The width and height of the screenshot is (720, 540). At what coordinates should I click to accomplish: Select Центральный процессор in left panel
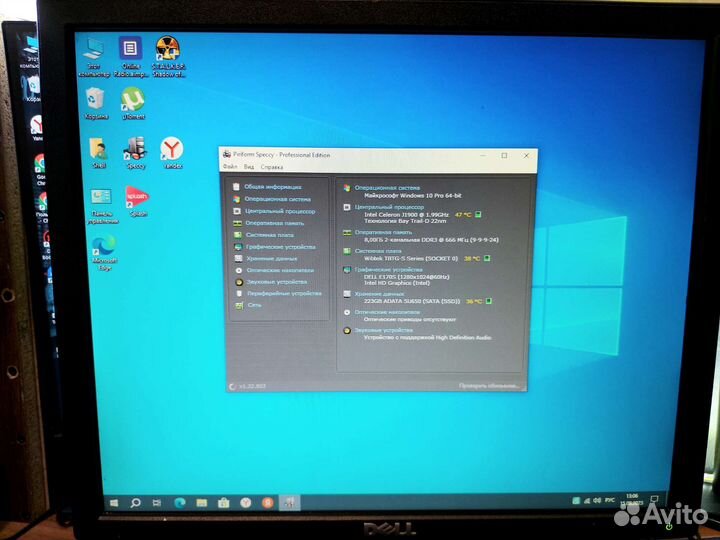[x=279, y=211]
